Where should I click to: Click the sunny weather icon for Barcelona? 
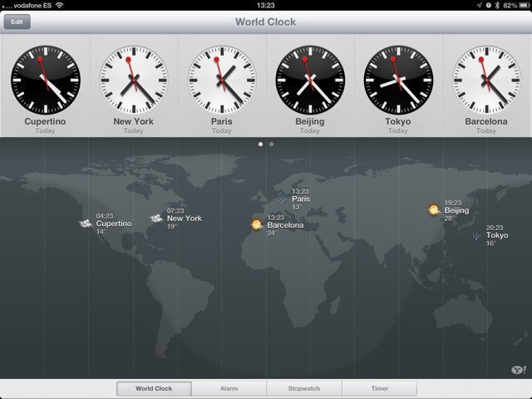[x=258, y=224]
